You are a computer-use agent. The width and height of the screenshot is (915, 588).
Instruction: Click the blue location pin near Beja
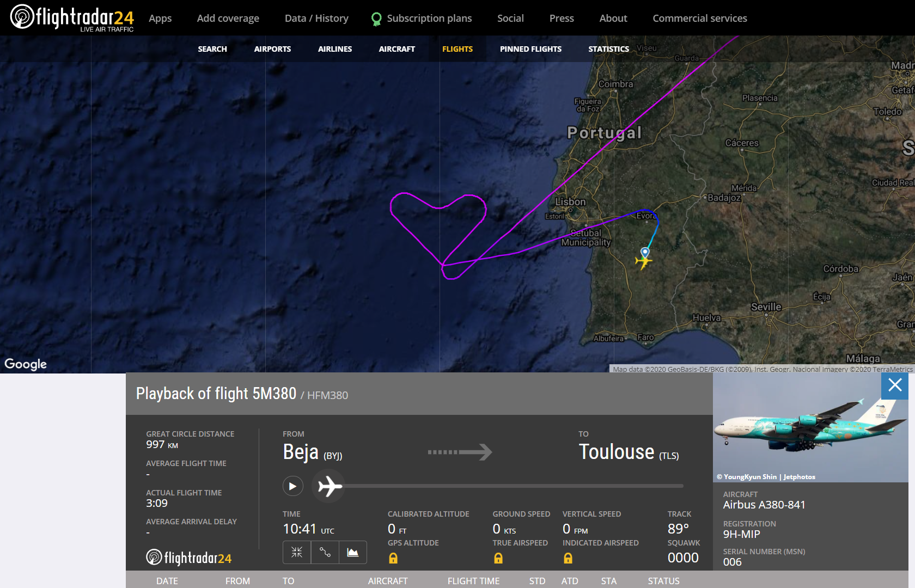tap(645, 252)
